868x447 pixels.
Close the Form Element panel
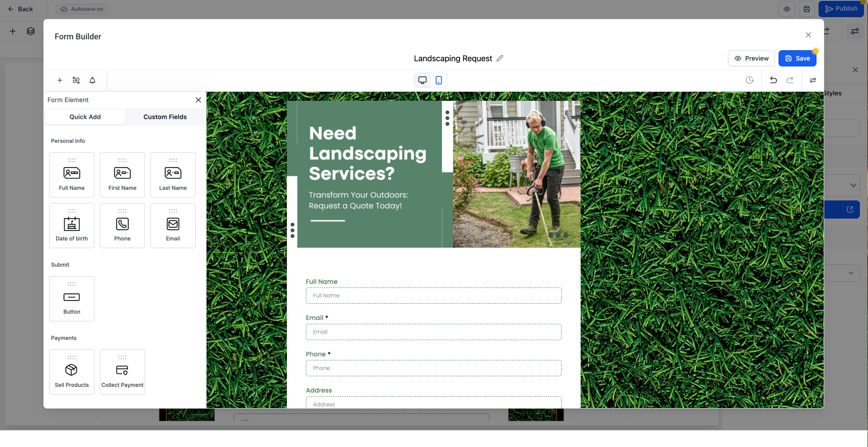[198, 100]
